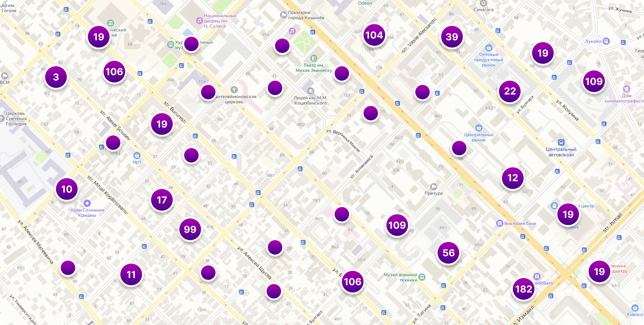Open cluster marker 11
Screen dimensions: 644x325
click(x=131, y=275)
